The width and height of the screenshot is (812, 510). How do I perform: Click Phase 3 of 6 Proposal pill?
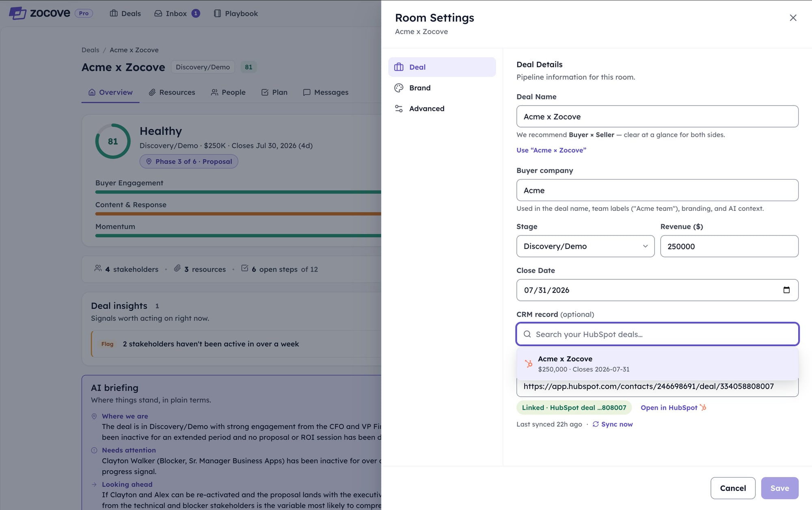[x=189, y=162]
